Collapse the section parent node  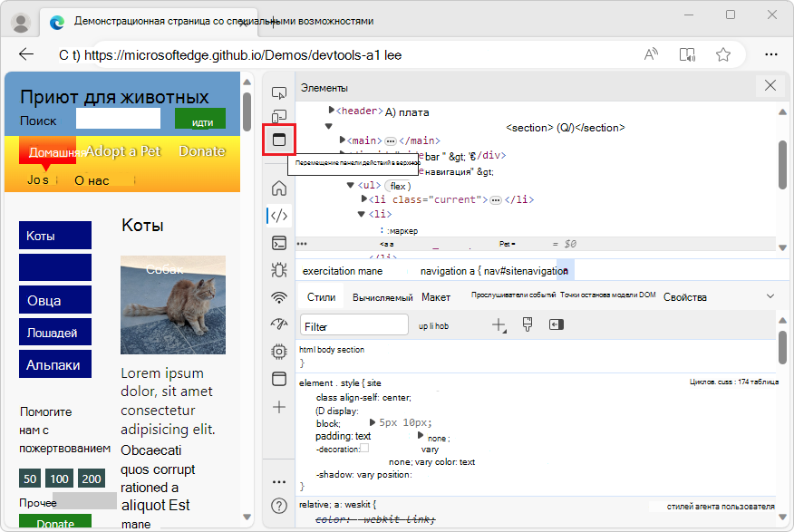tap(329, 126)
